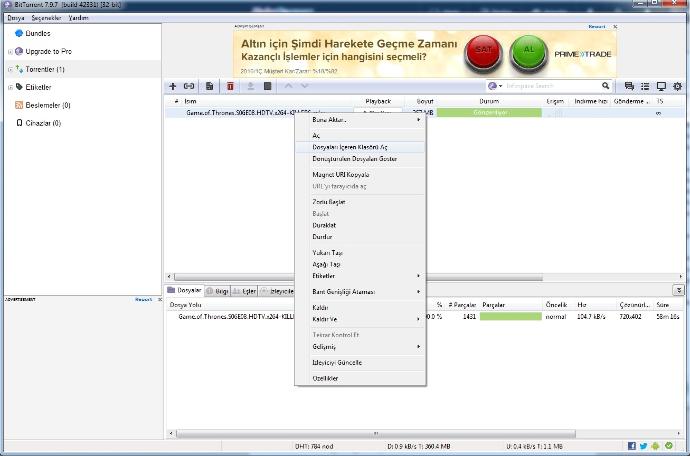The image size is (690, 456).
Task: Select Upgrade to Pro in sidebar
Action: pos(48,51)
